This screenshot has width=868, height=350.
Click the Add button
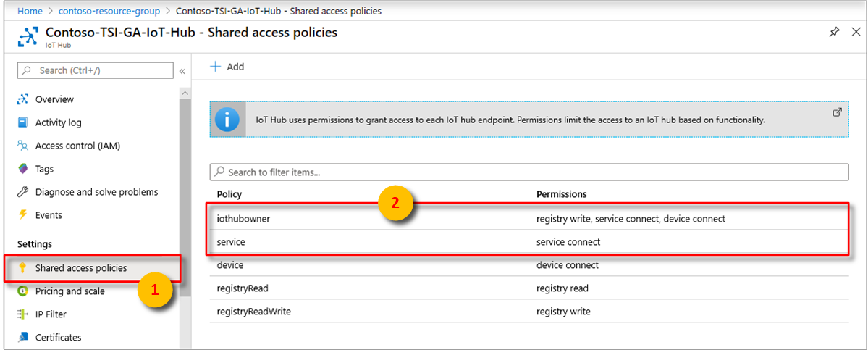coord(227,67)
